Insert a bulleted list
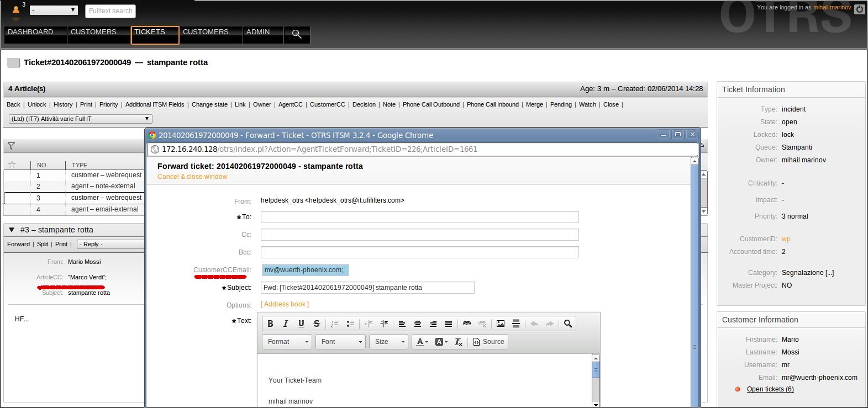The image size is (868, 408). pos(350,324)
